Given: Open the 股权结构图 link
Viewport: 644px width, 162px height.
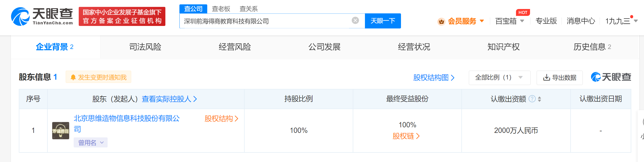Looking at the screenshot, I should 434,78.
